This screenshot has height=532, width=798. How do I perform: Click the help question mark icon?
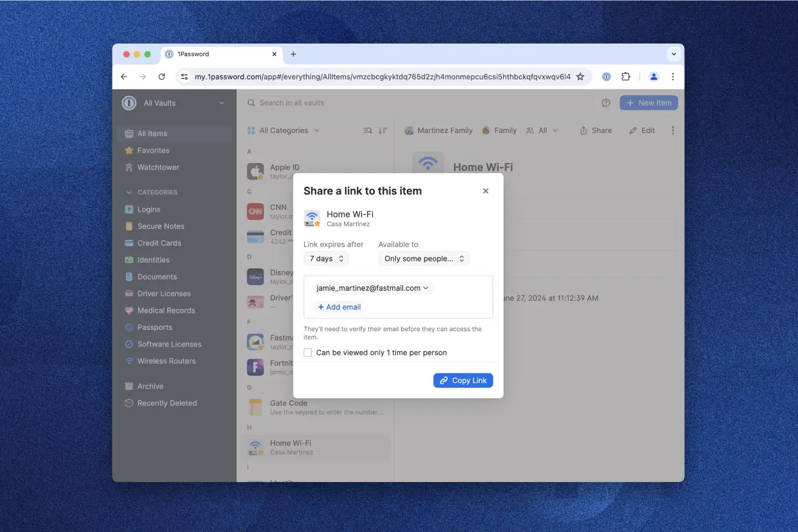pos(606,103)
